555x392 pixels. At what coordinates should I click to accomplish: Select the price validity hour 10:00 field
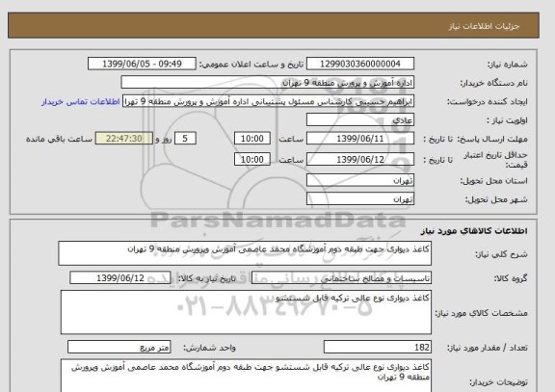[252, 159]
